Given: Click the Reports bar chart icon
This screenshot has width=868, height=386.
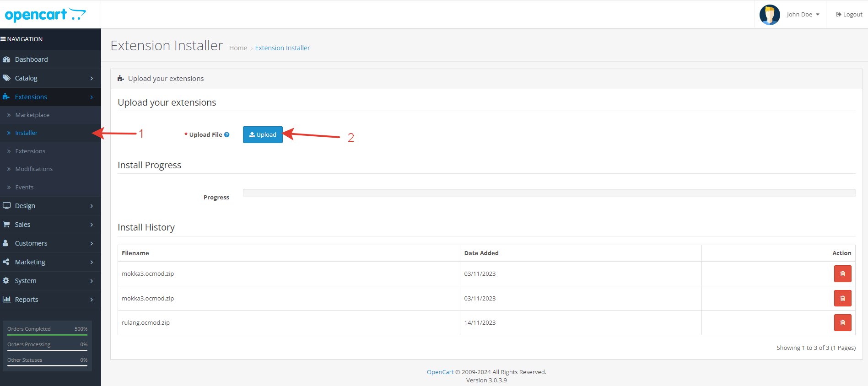Looking at the screenshot, I should click(x=6, y=300).
